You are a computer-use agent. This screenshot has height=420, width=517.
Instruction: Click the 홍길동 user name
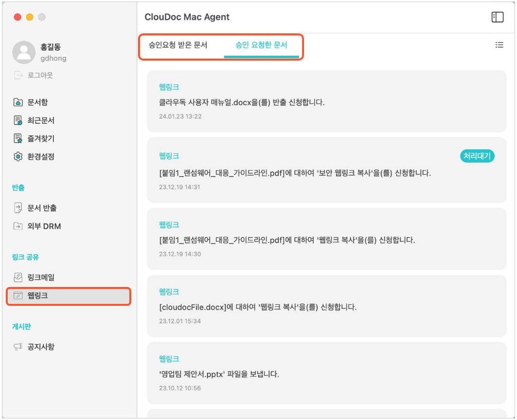tap(50, 47)
